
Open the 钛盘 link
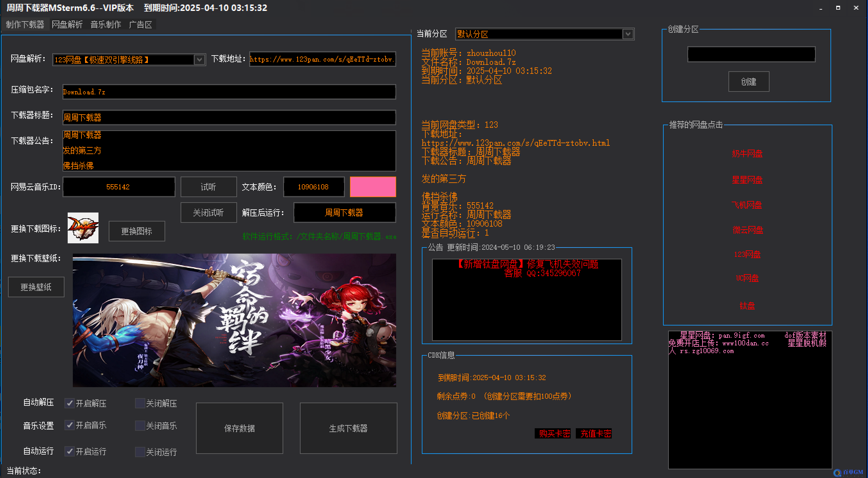(747, 306)
